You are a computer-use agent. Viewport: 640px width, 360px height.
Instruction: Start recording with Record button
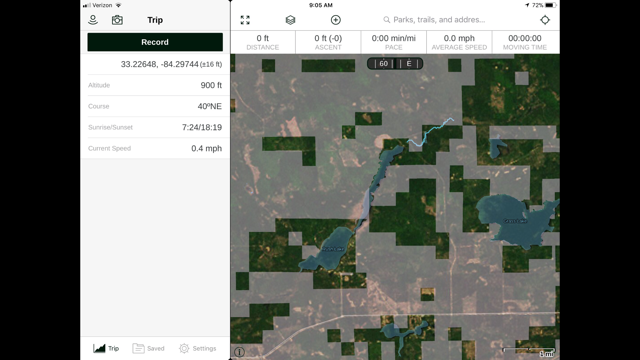point(155,42)
